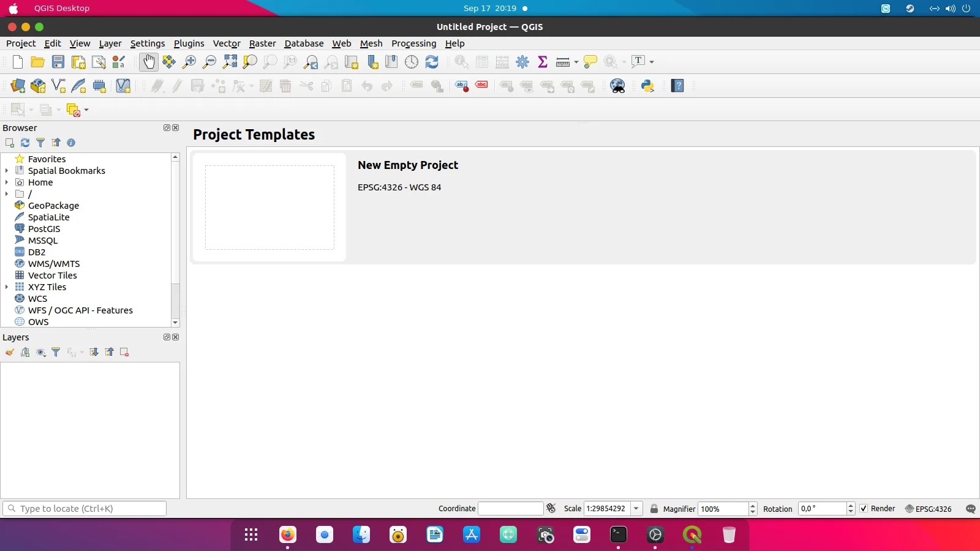This screenshot has height=551, width=980.
Task: Click the EPSG:4326 CRS button
Action: 929,509
